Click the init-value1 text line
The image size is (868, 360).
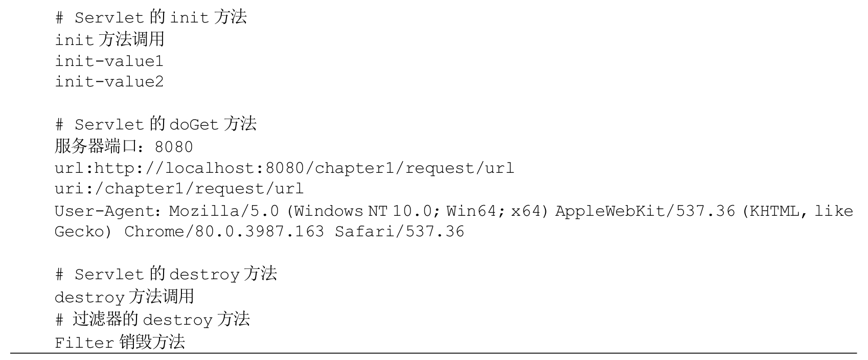coord(109,61)
